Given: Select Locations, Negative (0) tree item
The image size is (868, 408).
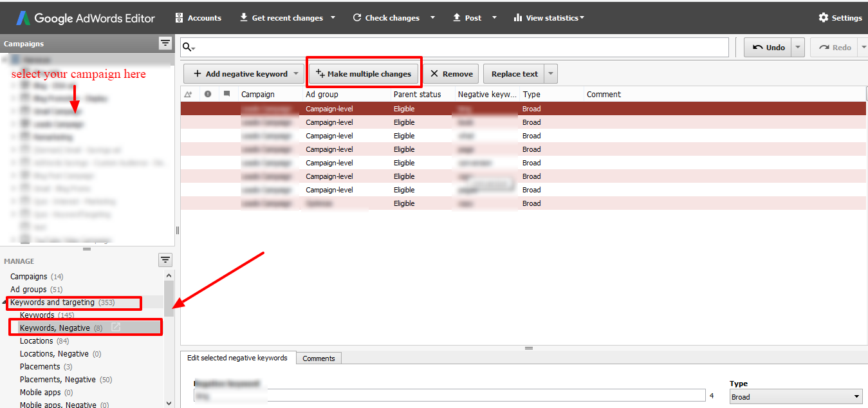Looking at the screenshot, I should pos(60,354).
